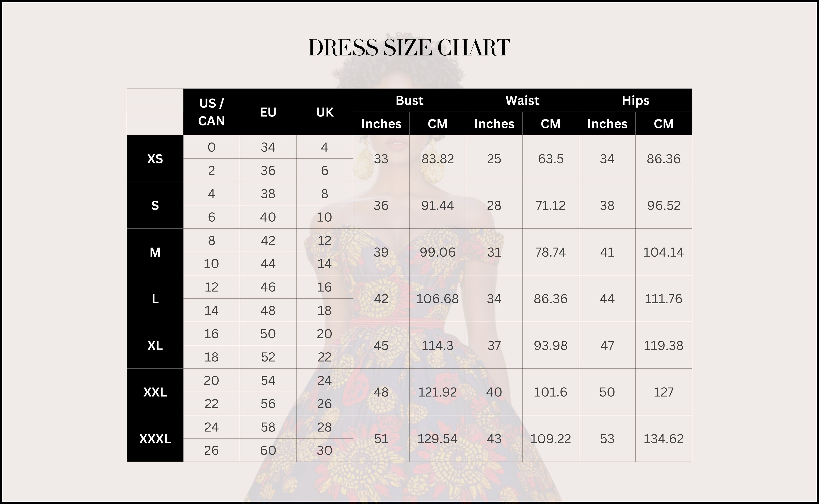Click the 71.12 waist CM value
819x504 pixels.
pos(550,206)
